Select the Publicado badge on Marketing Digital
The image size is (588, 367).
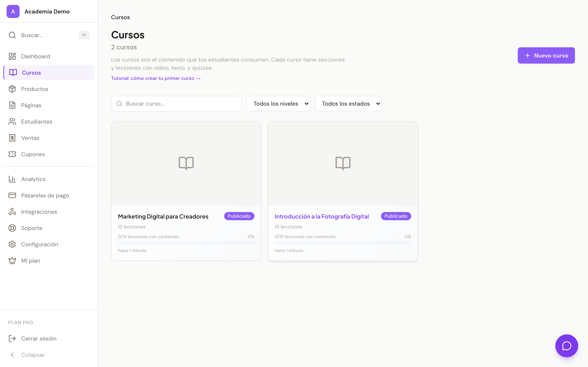click(x=239, y=216)
